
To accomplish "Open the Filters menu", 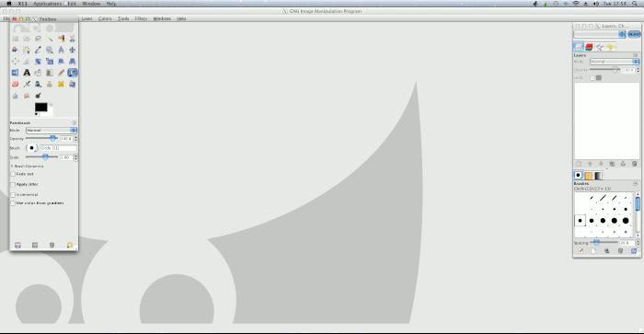I will click(x=141, y=19).
